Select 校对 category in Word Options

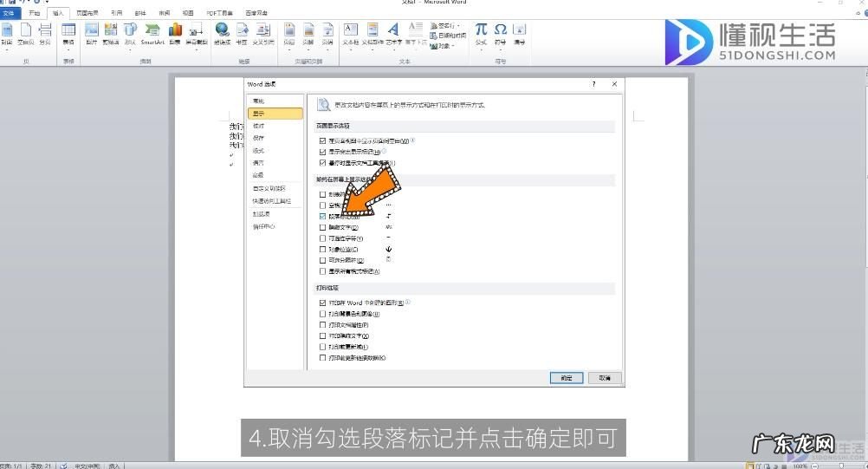tap(275, 126)
